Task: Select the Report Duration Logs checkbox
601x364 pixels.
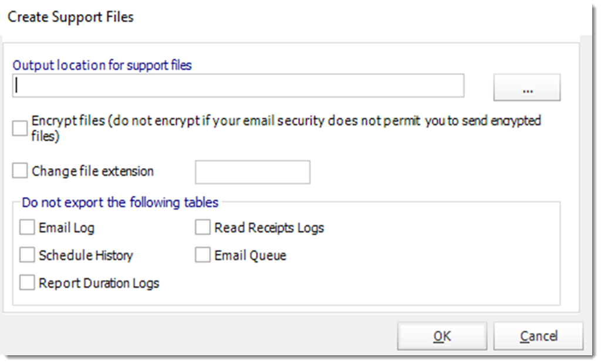Action: [27, 283]
